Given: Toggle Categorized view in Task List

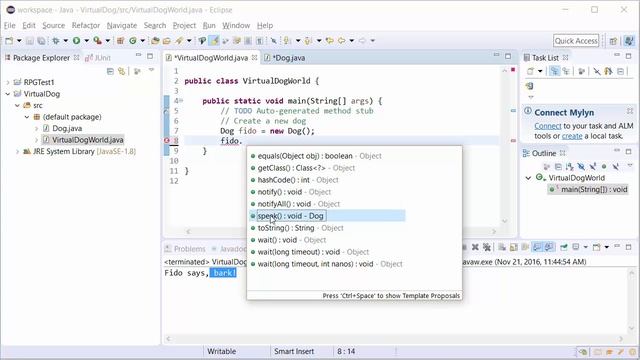Looking at the screenshot, I should (x=554, y=71).
